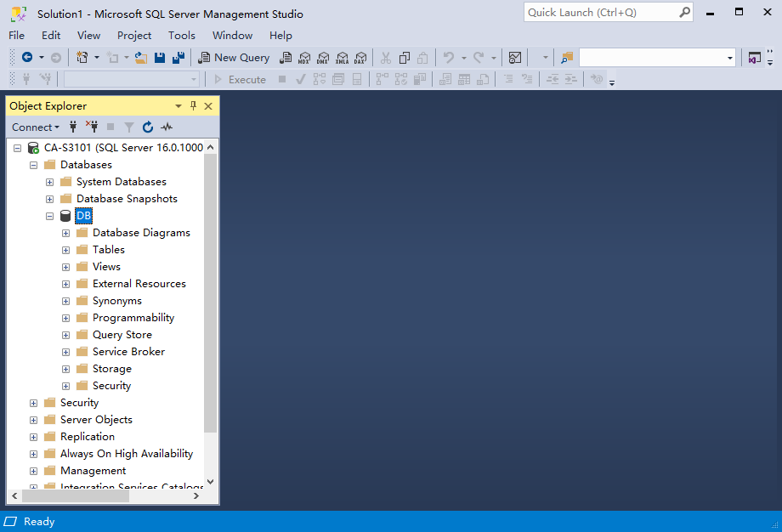Open the Tools menu
The width and height of the screenshot is (782, 532).
(x=181, y=36)
